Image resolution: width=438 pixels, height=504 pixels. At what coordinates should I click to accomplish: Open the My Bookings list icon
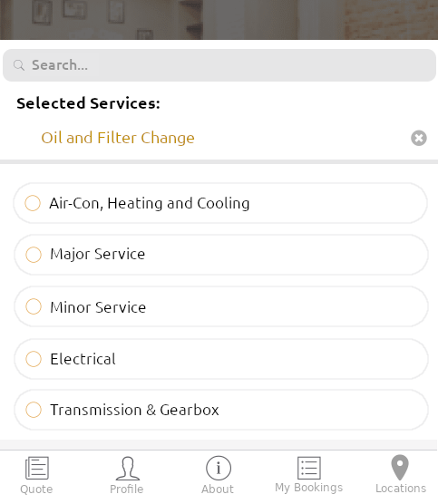308,468
